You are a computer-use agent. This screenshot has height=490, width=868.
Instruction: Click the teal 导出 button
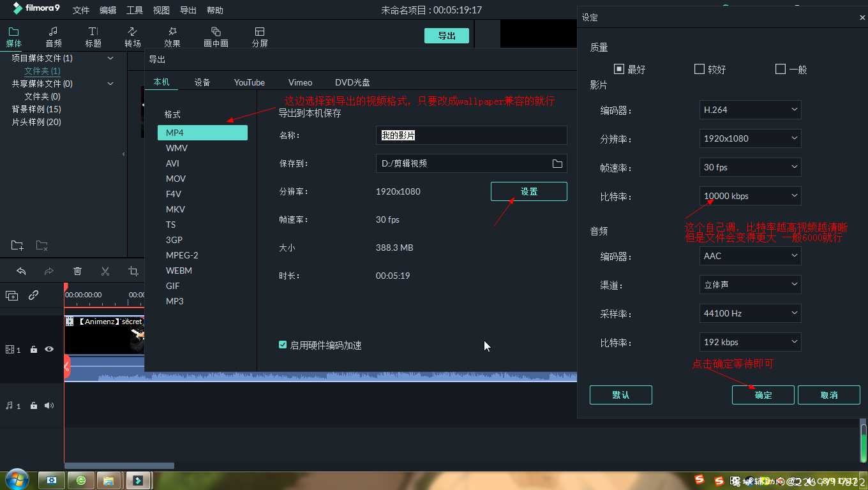[447, 36]
